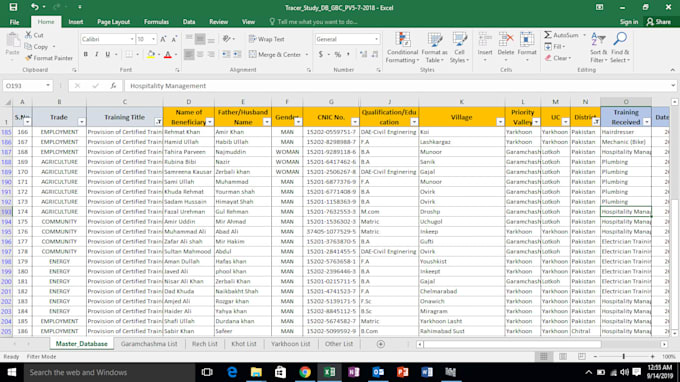Add a new sheet with plus
This screenshot has width=680, height=382.
pyautogui.click(x=380, y=344)
